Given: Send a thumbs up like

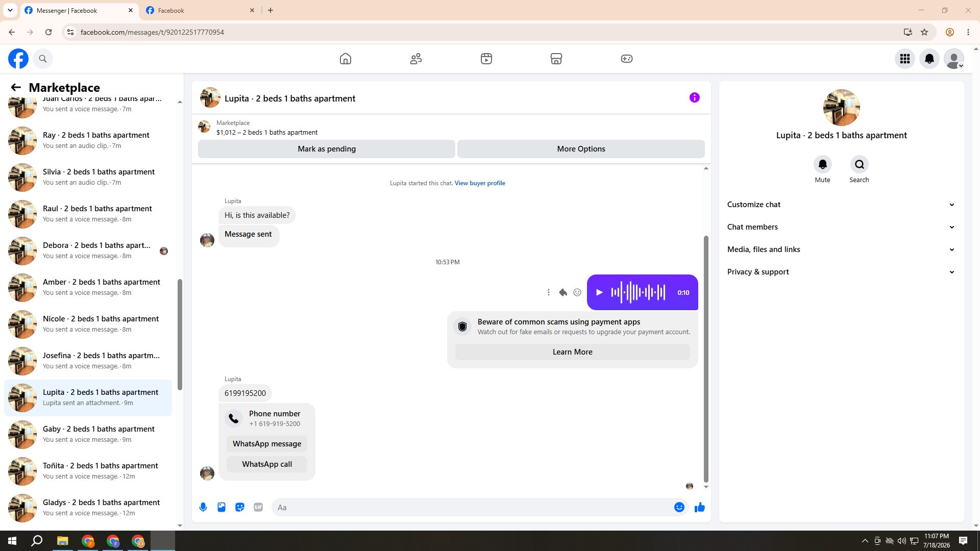Looking at the screenshot, I should pos(700,507).
